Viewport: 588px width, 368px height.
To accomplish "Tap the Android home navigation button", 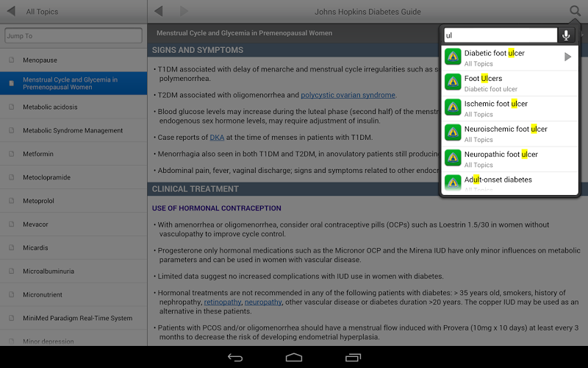I will tap(294, 358).
